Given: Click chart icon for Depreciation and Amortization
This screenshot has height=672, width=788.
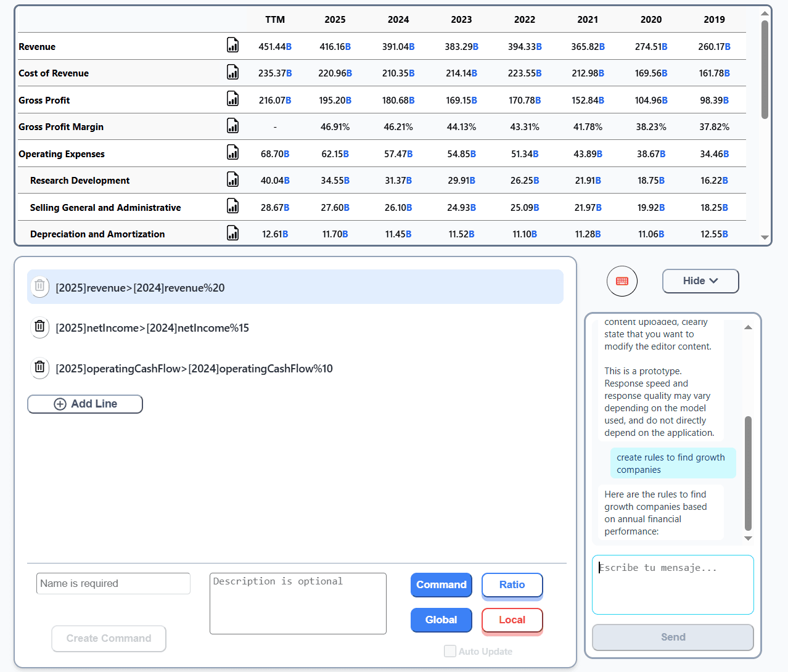Looking at the screenshot, I should [x=232, y=233].
